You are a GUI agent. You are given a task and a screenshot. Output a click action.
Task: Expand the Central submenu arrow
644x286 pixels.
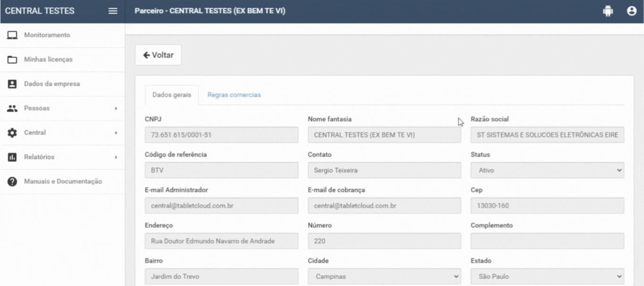click(x=116, y=133)
